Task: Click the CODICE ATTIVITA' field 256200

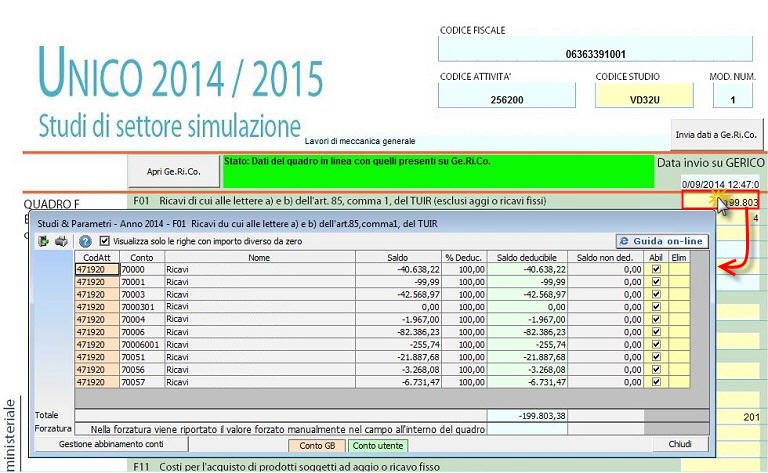Action: [506, 95]
